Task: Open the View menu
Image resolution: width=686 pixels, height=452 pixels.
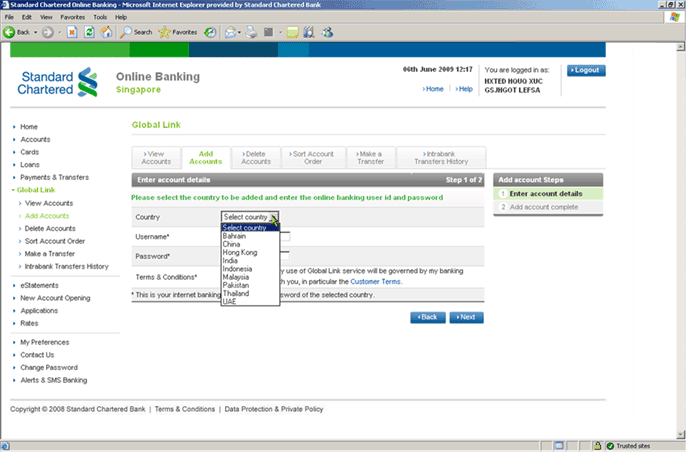Action: (46, 17)
